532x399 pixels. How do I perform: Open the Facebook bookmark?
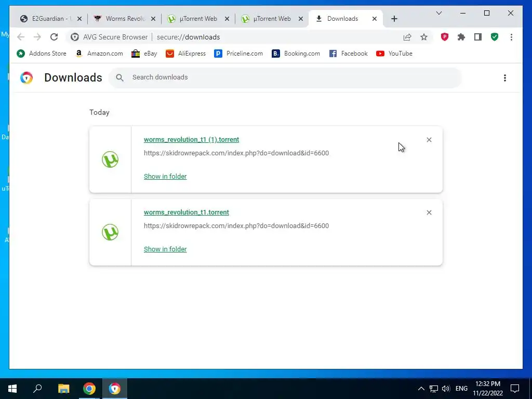349,54
